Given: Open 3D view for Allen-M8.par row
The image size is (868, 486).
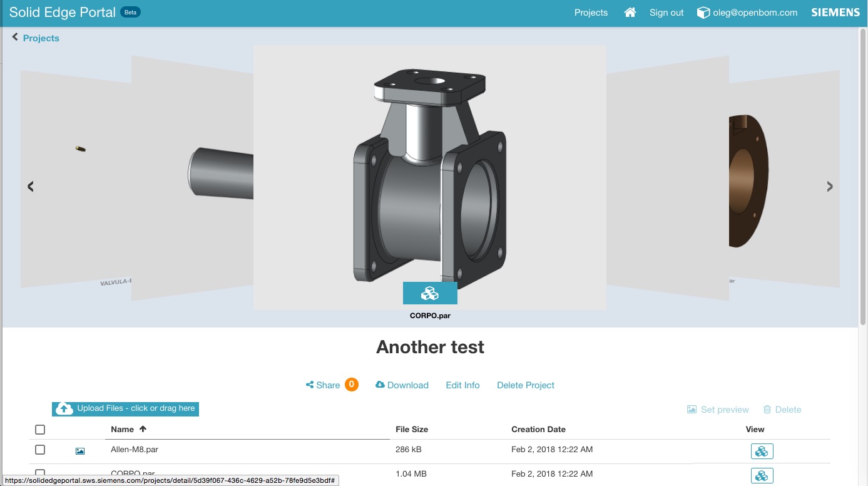Looking at the screenshot, I should click(762, 451).
